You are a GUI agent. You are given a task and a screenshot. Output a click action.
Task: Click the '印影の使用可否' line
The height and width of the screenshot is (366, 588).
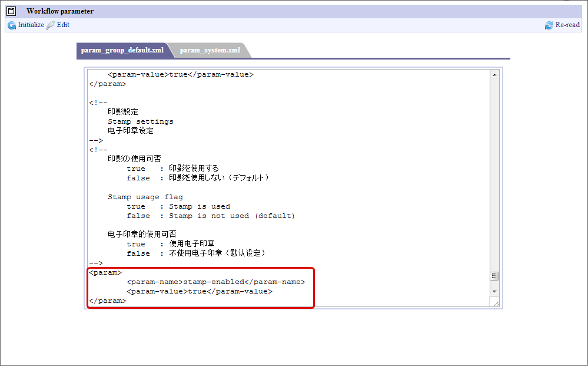point(134,159)
